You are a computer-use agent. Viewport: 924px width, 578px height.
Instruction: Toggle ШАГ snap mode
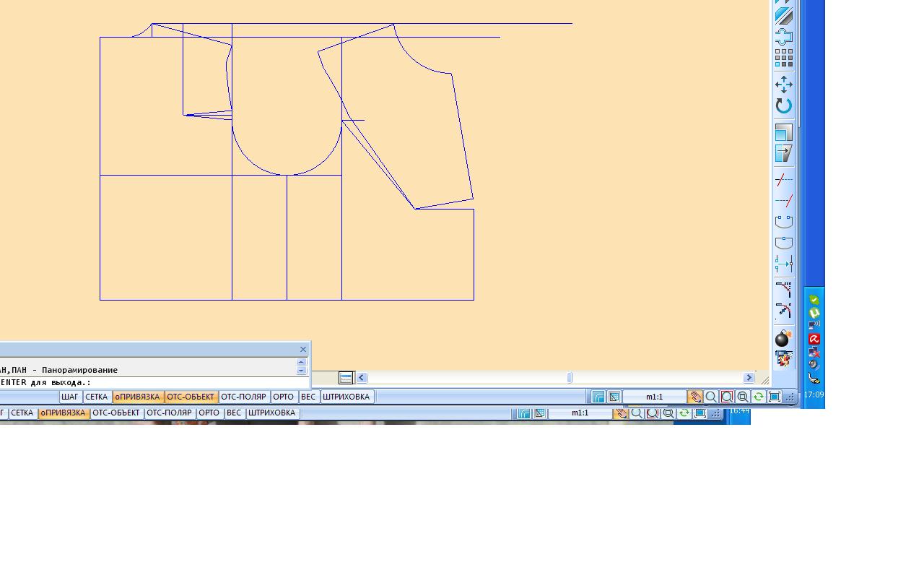70,397
